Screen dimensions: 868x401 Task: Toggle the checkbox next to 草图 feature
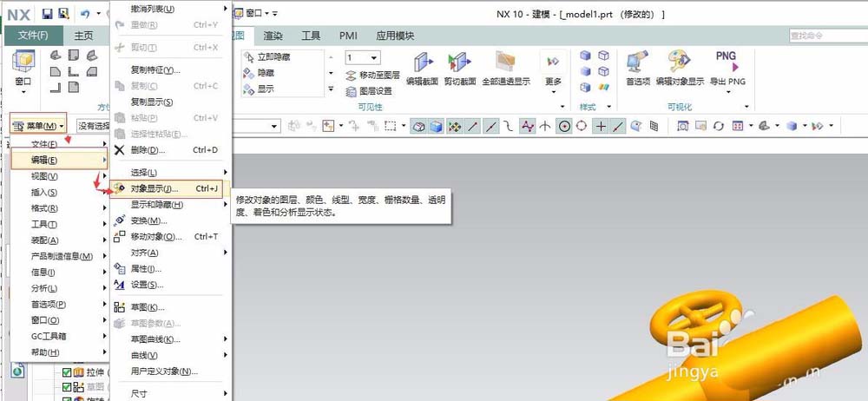[67, 386]
